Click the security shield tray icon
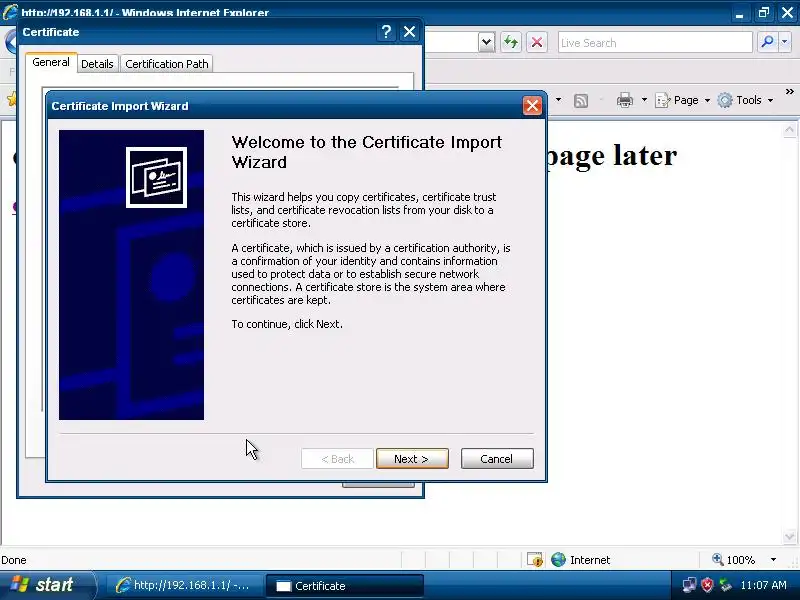The image size is (800, 600). [x=707, y=585]
